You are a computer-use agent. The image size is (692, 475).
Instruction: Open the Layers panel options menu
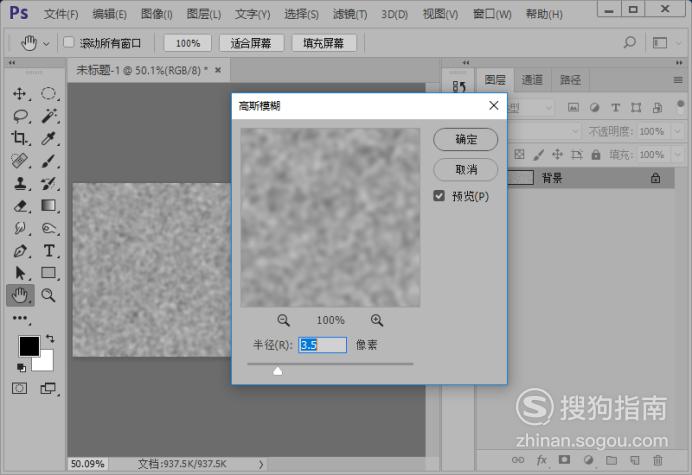[678, 80]
